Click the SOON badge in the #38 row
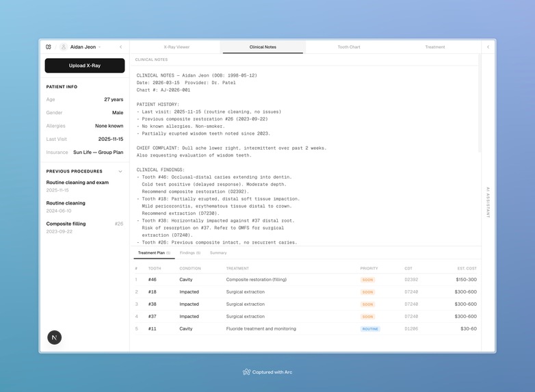 367,304
